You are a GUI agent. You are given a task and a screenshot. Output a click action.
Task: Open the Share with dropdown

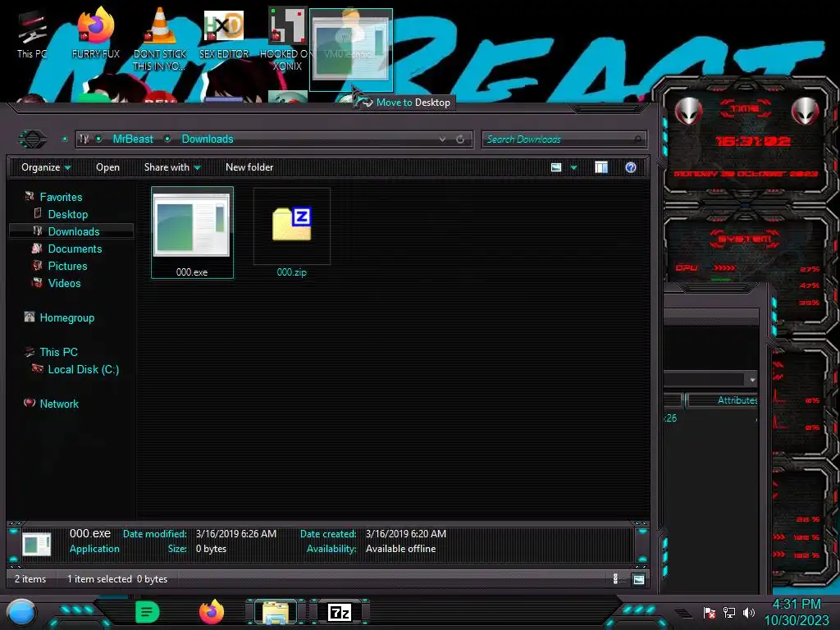coord(172,167)
